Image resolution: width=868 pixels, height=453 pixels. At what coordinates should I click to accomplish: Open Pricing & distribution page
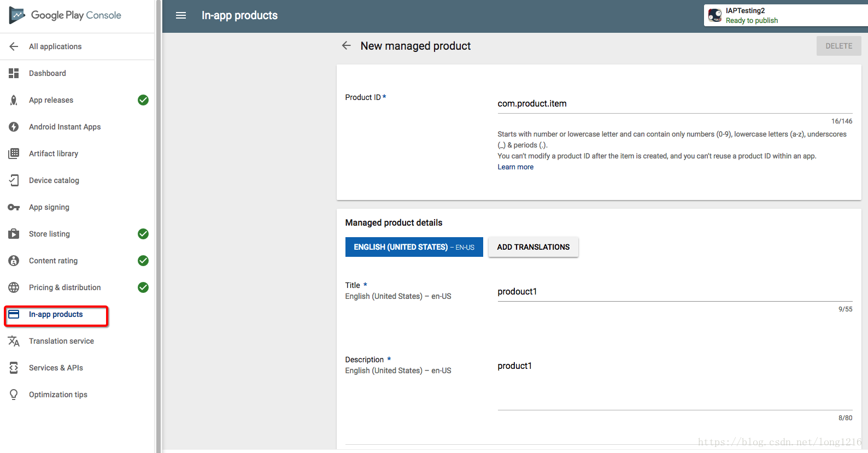coord(64,287)
